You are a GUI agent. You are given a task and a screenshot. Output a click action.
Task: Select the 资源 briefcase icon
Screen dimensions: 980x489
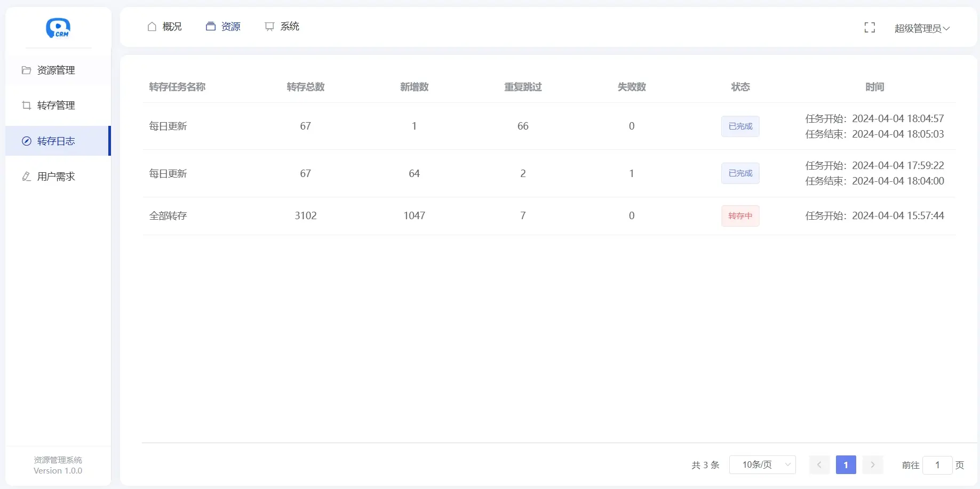click(211, 26)
